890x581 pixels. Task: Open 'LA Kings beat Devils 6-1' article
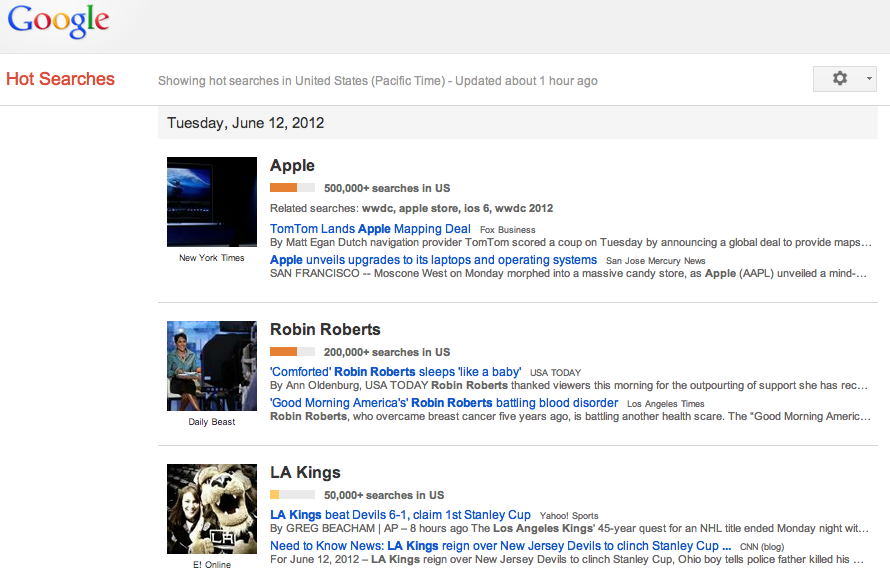pos(400,515)
